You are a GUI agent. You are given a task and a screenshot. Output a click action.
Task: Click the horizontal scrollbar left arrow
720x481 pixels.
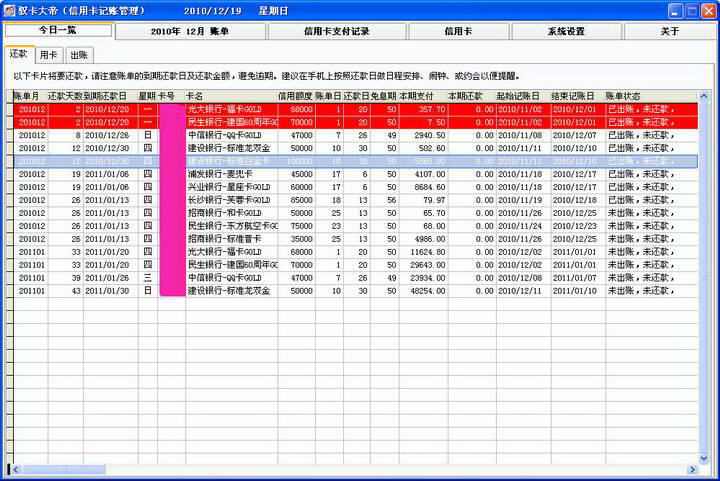click(x=12, y=469)
